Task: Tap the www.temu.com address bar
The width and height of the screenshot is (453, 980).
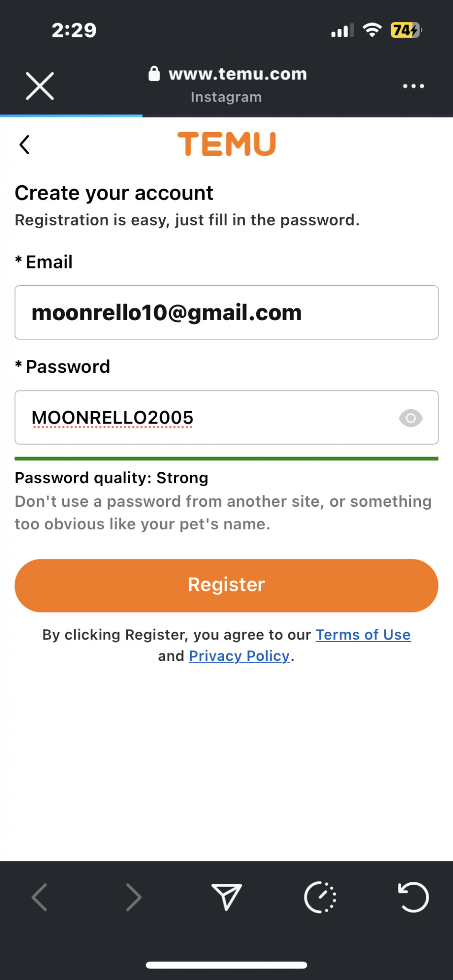Action: 238,74
